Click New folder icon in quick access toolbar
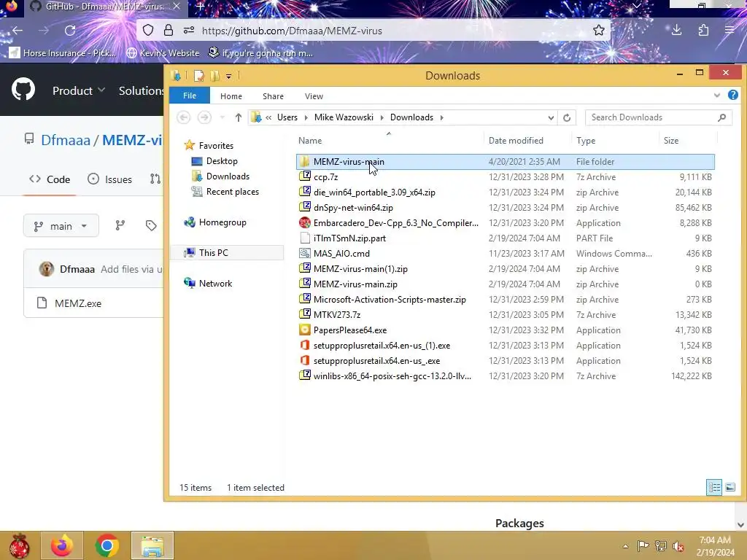Screen dimensions: 747x560 coord(215,76)
